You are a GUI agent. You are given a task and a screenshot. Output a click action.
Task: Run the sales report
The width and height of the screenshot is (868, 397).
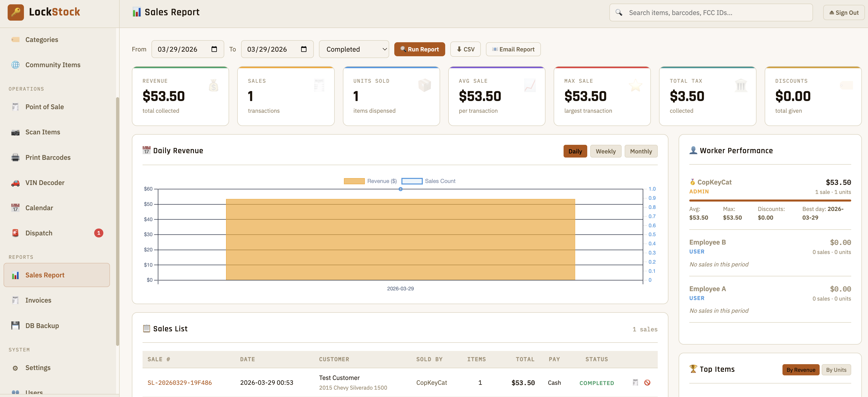tap(419, 49)
